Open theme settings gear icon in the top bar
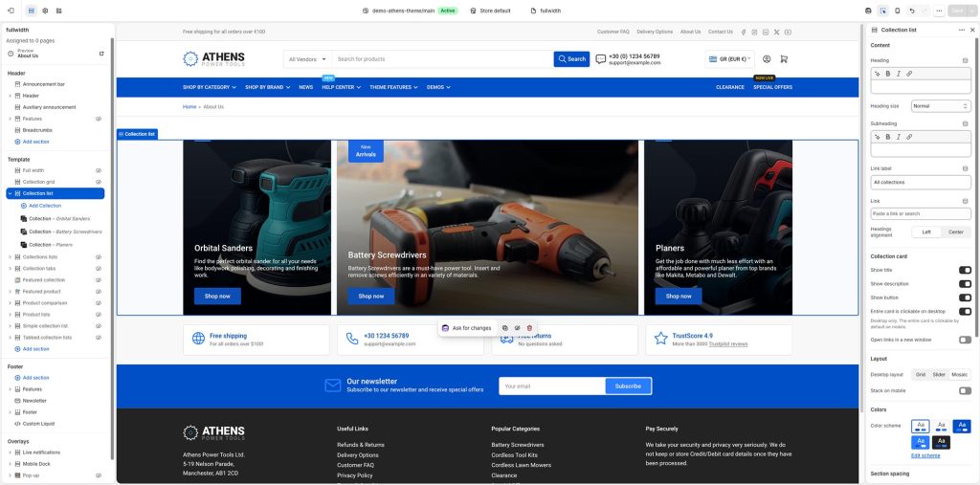Image resolution: width=980 pixels, height=485 pixels. (x=45, y=11)
